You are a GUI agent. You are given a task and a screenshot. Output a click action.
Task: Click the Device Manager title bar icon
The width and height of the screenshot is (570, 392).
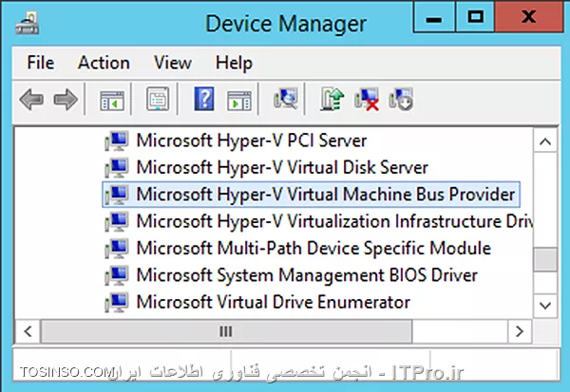tap(28, 23)
